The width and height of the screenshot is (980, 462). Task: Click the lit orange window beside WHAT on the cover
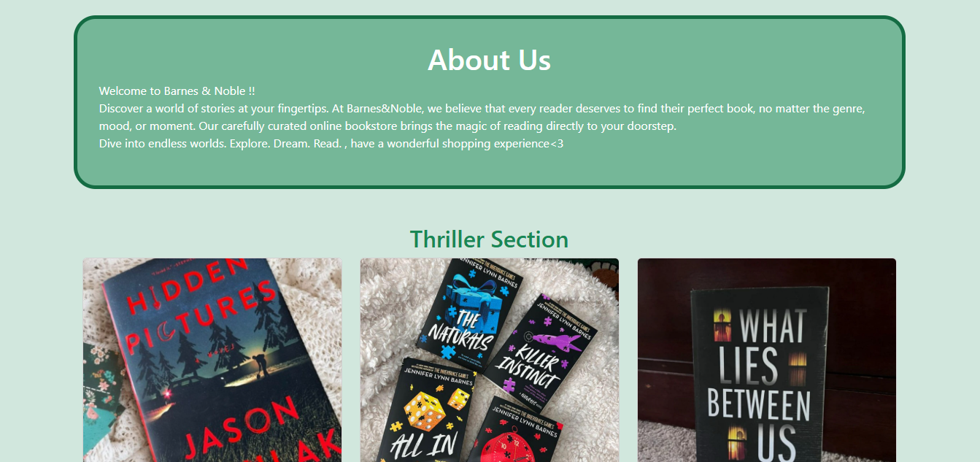[x=723, y=325]
